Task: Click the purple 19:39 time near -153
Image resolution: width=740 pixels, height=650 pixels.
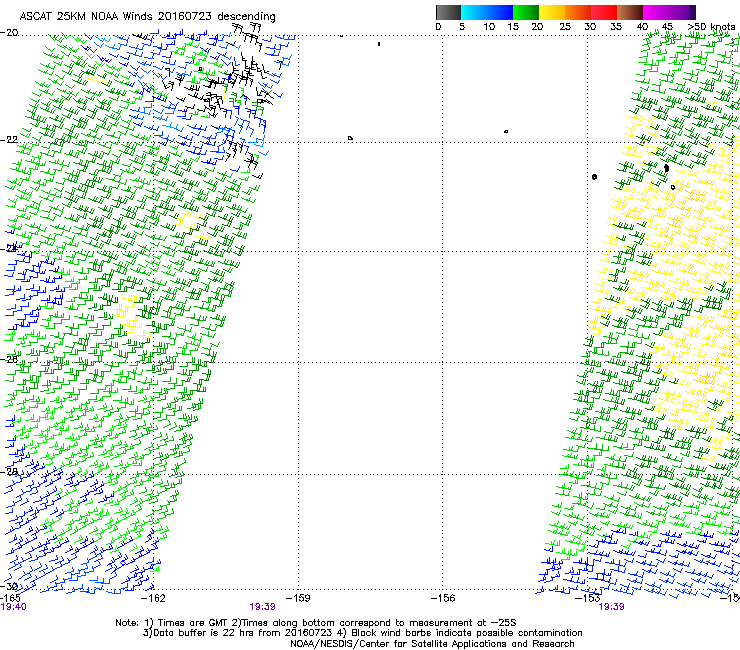Action: click(611, 607)
